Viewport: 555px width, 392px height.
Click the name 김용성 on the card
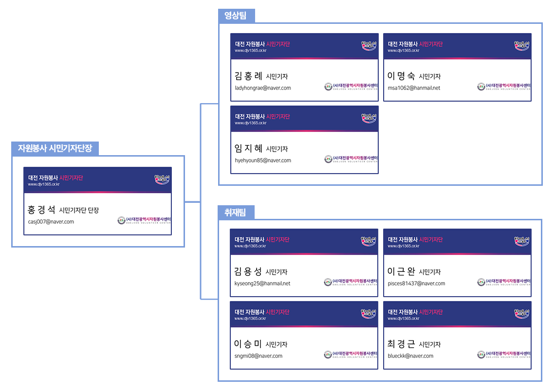(248, 271)
